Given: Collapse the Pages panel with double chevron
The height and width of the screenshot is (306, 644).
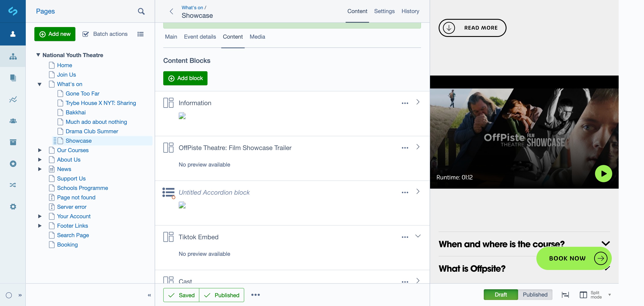Looking at the screenshot, I should [149, 295].
